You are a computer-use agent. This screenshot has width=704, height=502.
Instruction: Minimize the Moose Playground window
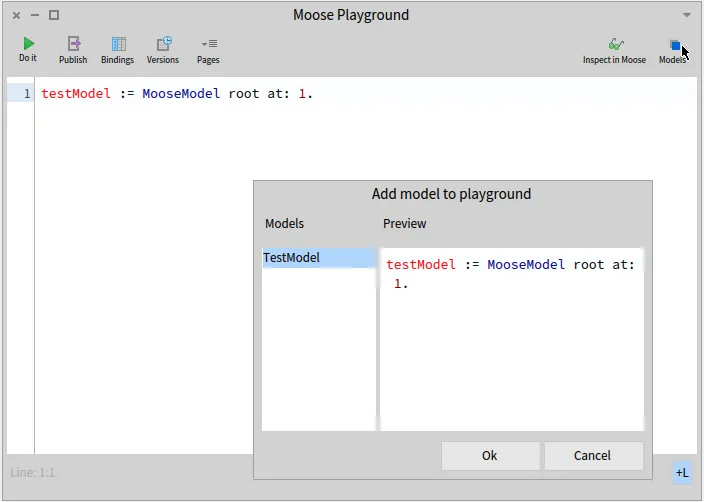35,15
